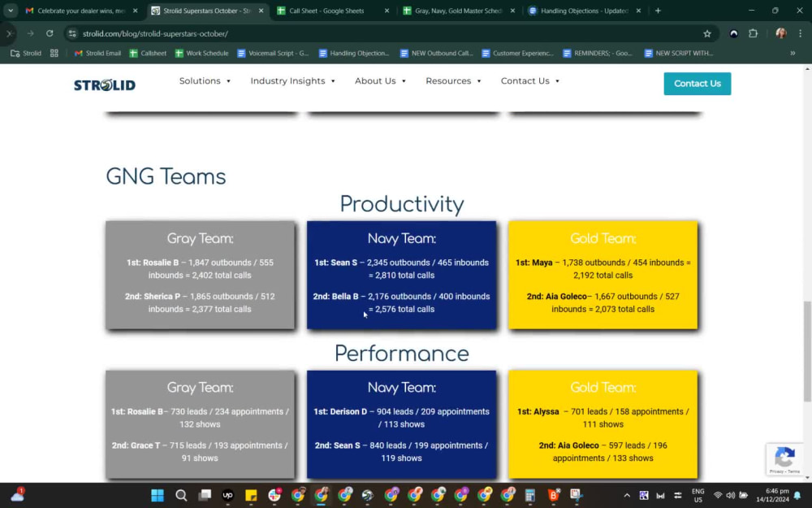Close the Strolid Superstars October tab

pos(261,11)
